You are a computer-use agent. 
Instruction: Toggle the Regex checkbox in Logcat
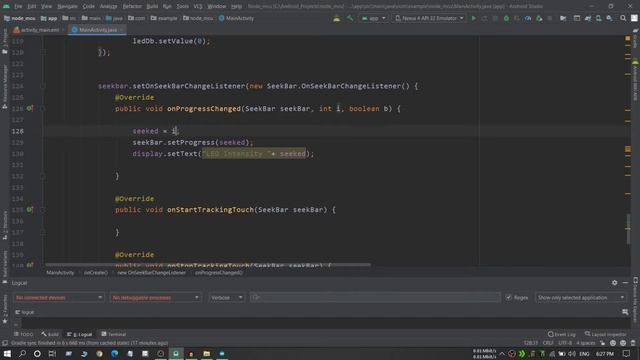509,297
